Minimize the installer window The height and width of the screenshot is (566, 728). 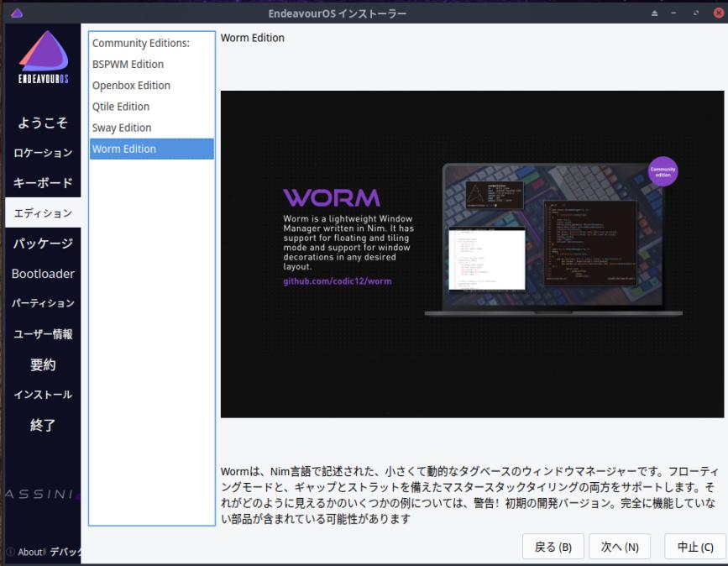point(673,13)
